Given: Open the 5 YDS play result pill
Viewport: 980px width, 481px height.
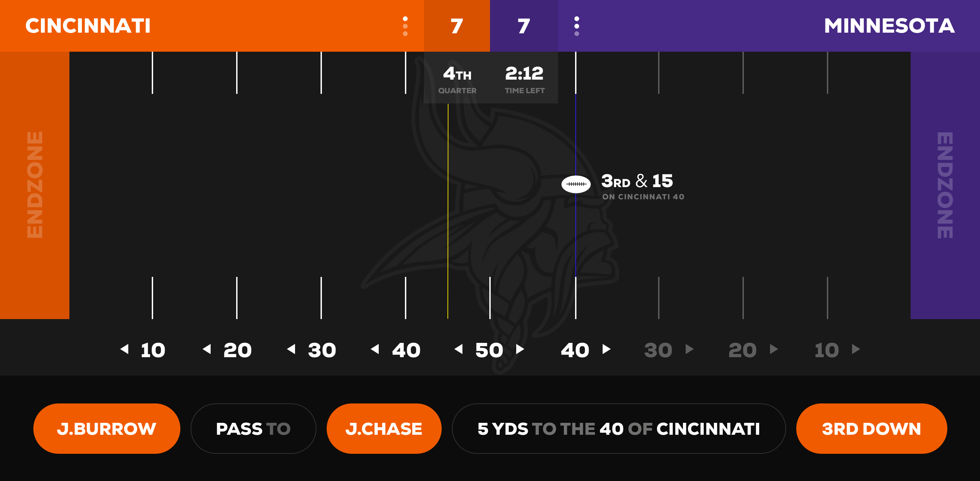Looking at the screenshot, I should coord(619,429).
